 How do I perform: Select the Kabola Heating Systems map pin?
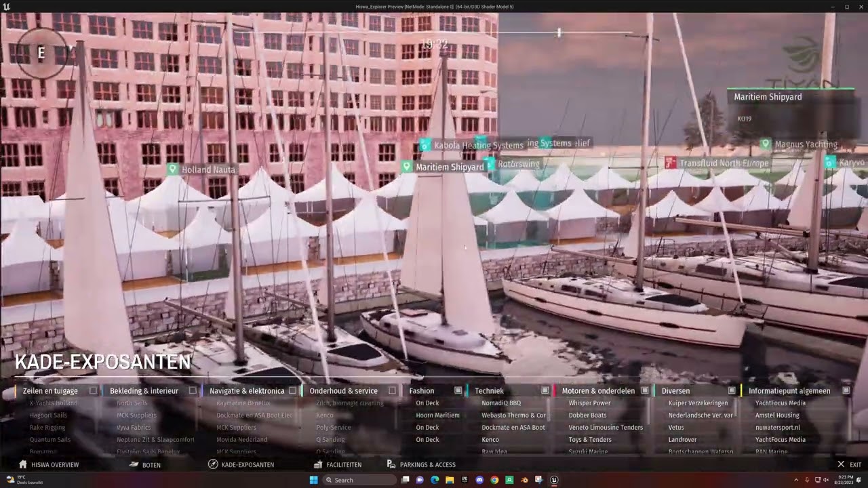(x=425, y=145)
